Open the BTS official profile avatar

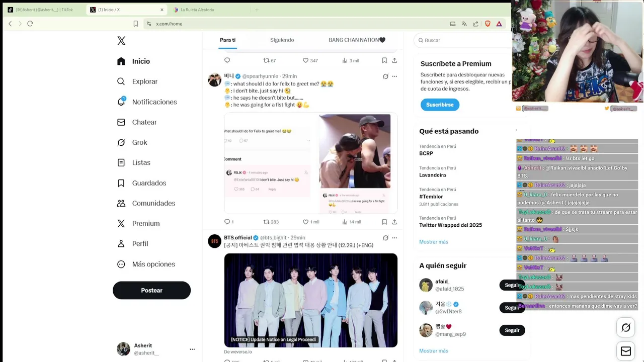pyautogui.click(x=215, y=241)
